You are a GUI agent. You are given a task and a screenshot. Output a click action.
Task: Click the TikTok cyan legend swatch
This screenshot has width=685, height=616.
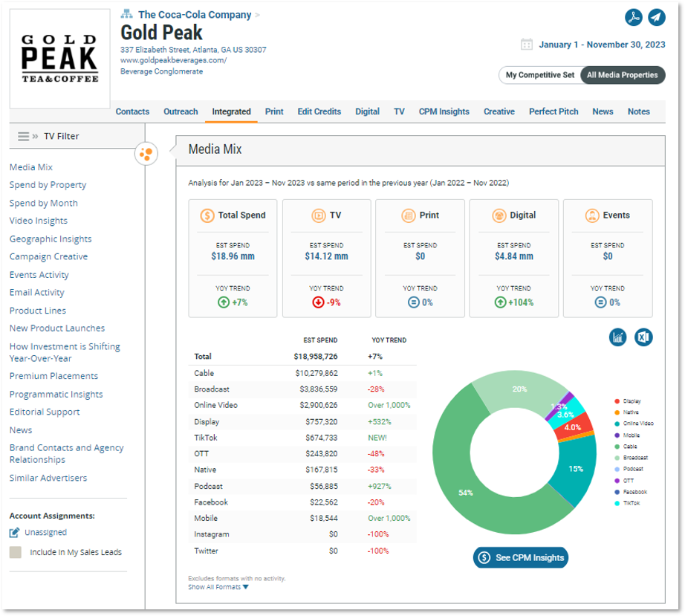coord(617,503)
